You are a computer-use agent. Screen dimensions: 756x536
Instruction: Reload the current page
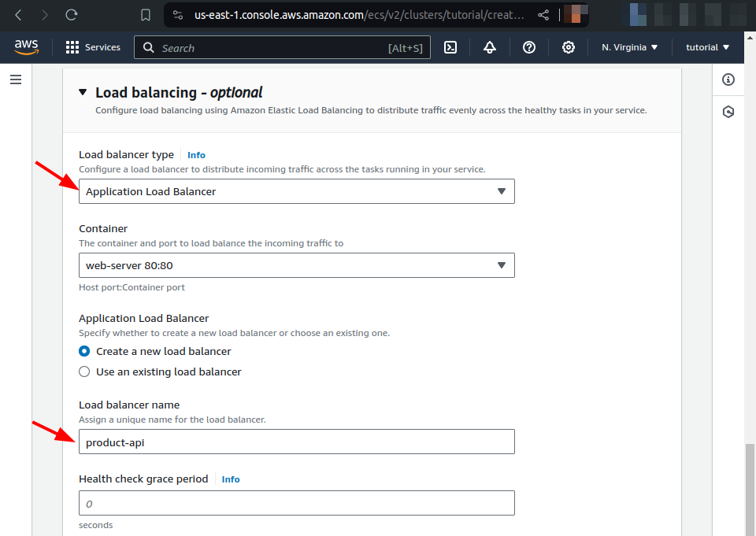click(x=72, y=15)
